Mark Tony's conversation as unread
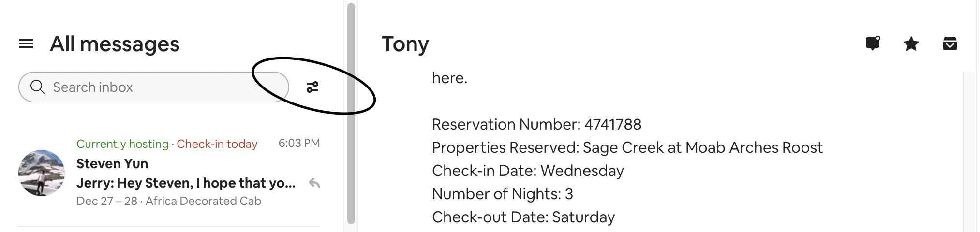 click(x=873, y=43)
